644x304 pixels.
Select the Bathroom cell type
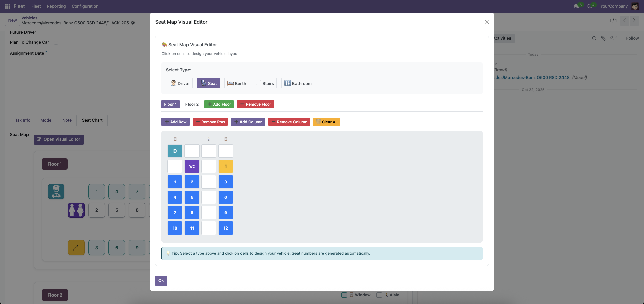298,83
